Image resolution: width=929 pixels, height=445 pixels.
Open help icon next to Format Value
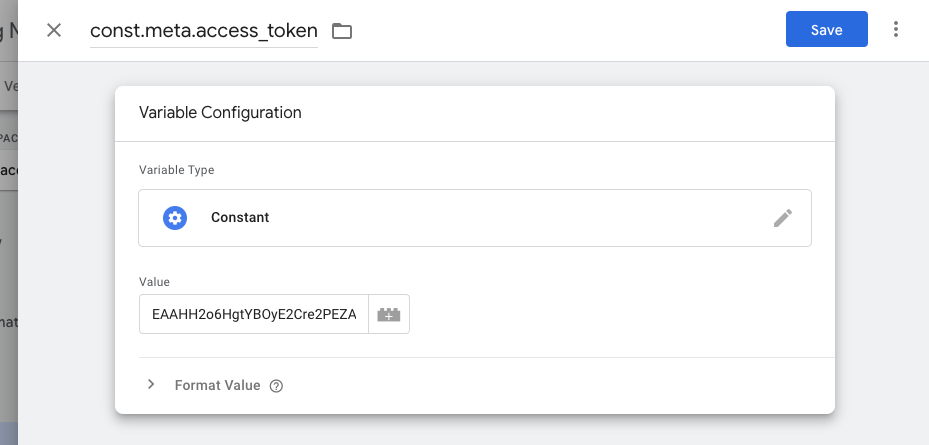coord(277,386)
